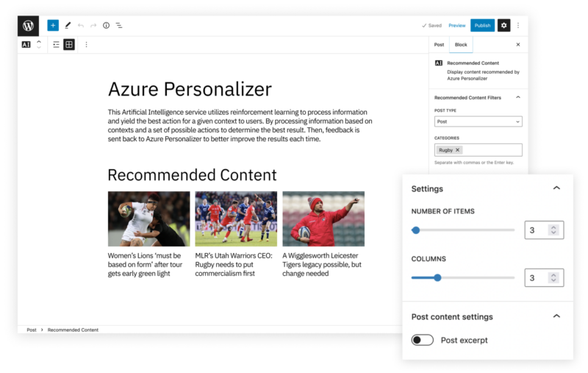Collapse the Settings panel
This screenshot has height=373, width=588.
pos(556,188)
